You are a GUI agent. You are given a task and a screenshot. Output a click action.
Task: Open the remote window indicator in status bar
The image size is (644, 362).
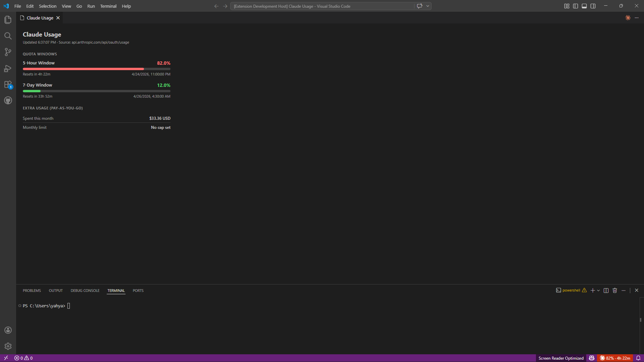point(6,358)
